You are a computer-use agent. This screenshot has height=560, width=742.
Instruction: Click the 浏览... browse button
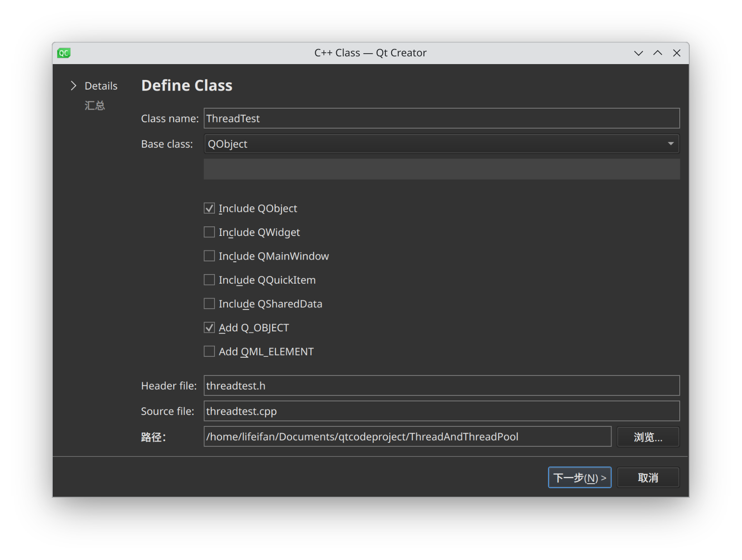[x=648, y=437]
